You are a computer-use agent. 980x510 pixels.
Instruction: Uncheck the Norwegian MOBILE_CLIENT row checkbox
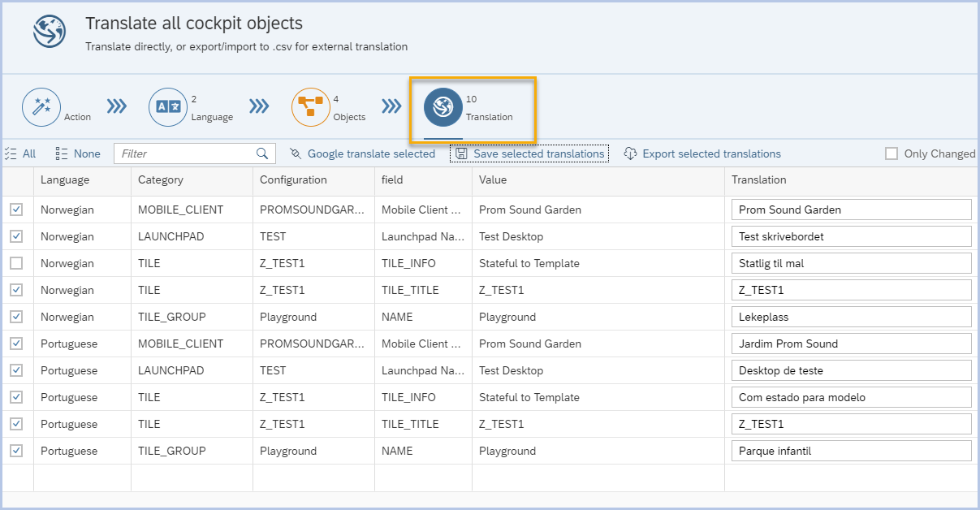pyautogui.click(x=16, y=210)
